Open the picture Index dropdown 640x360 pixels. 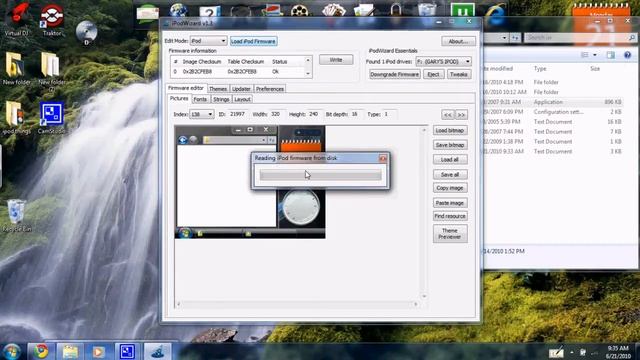click(202, 114)
